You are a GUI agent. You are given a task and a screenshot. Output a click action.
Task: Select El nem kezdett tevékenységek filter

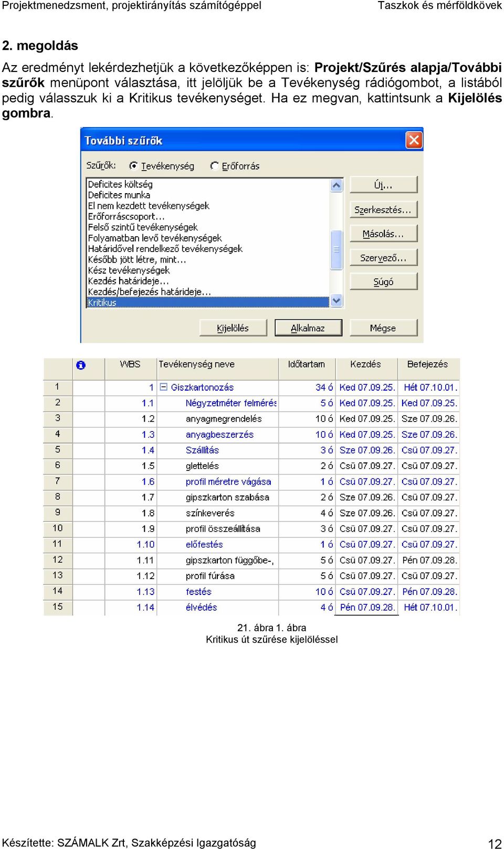[149, 206]
